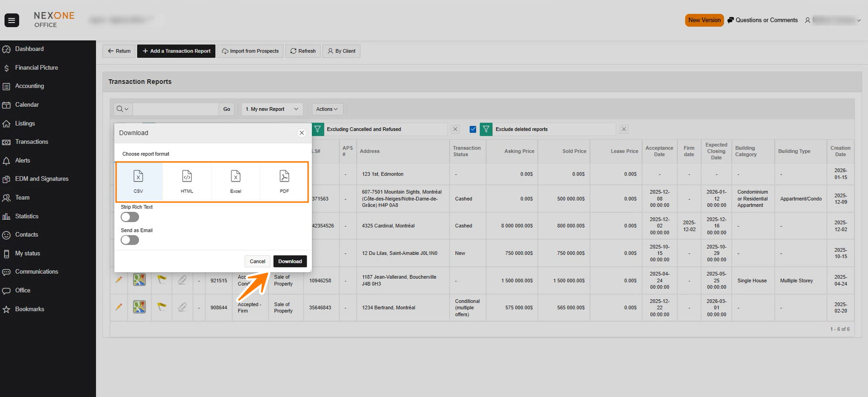Choose the HTML format icon
The height and width of the screenshot is (397, 868).
click(x=187, y=177)
